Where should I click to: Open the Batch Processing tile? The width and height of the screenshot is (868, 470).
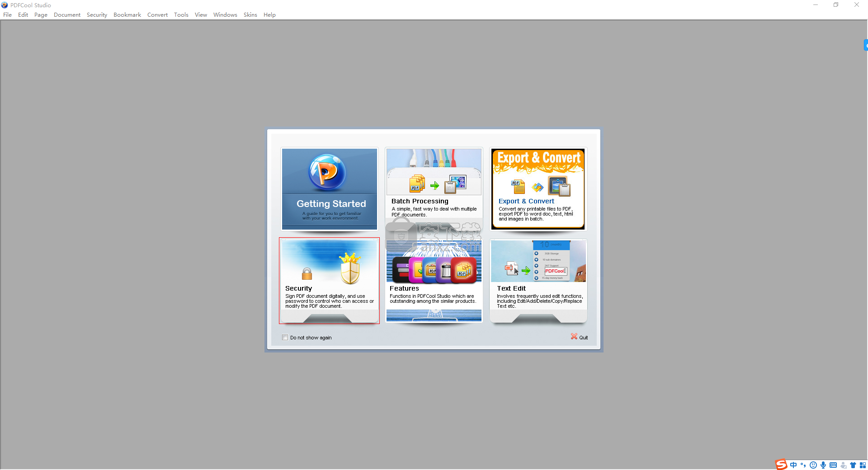click(434, 189)
